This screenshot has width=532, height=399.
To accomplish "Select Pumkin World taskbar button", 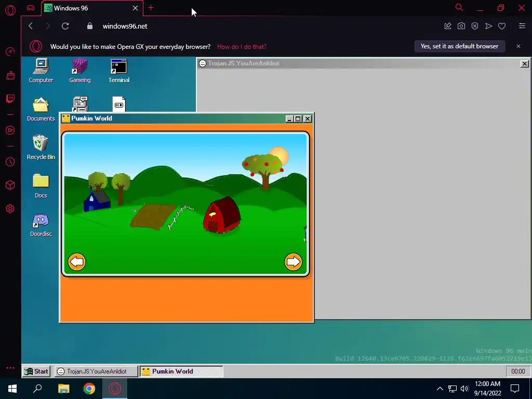I will click(x=181, y=371).
